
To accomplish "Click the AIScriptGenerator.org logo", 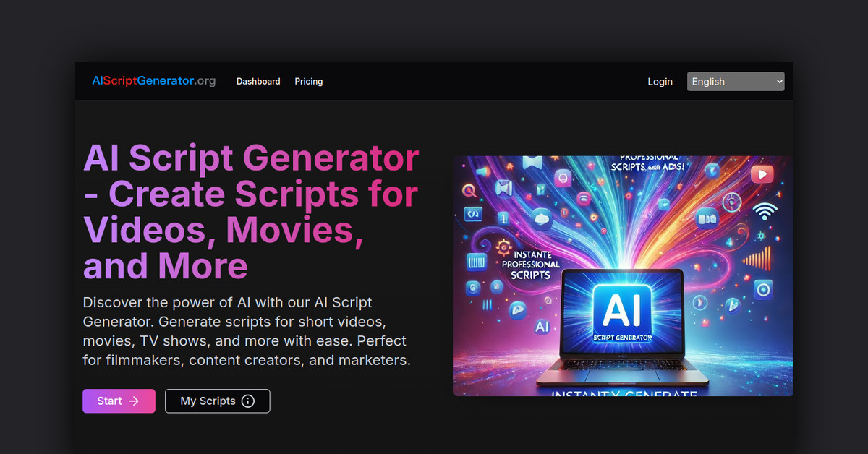I will pos(154,81).
